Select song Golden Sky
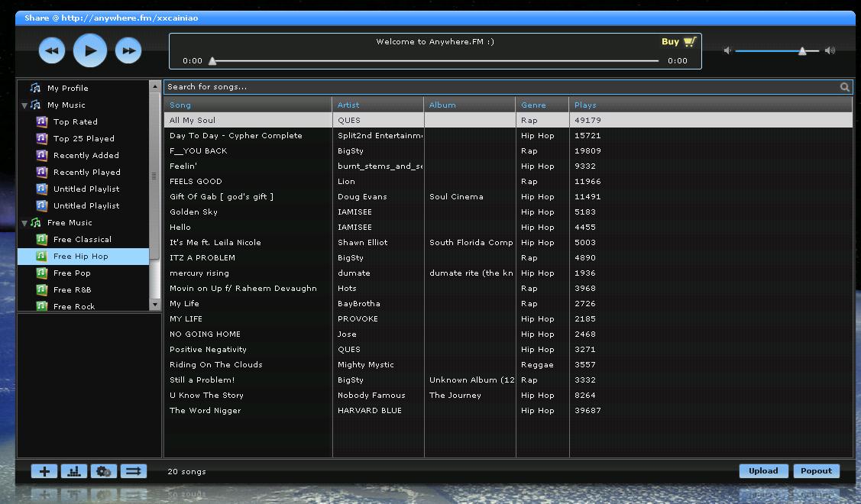 point(508,212)
